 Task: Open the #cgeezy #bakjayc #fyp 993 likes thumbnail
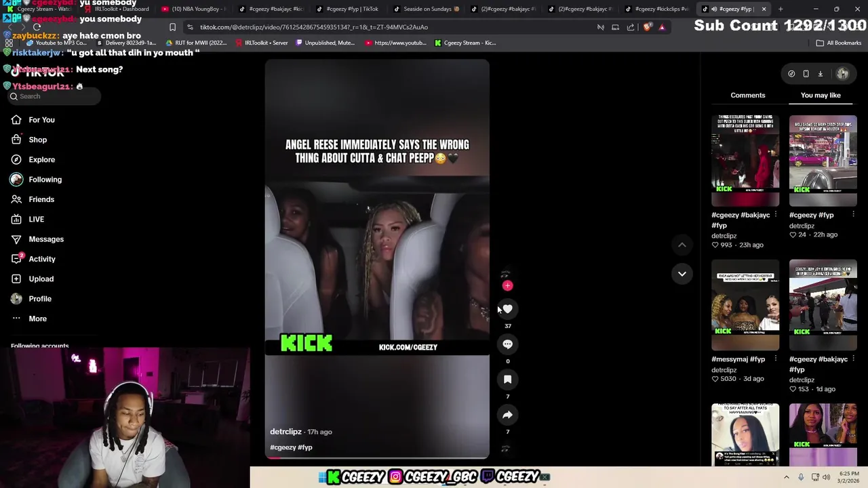click(745, 161)
